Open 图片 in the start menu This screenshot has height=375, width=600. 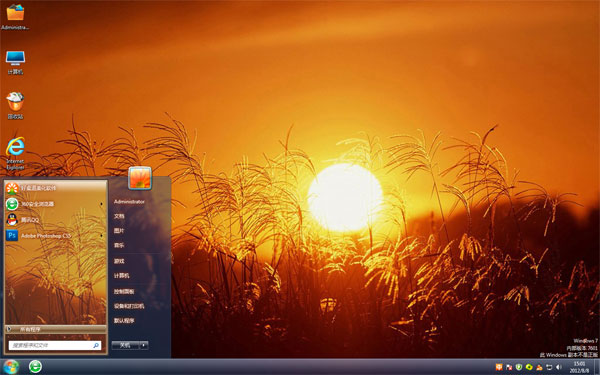click(x=119, y=231)
